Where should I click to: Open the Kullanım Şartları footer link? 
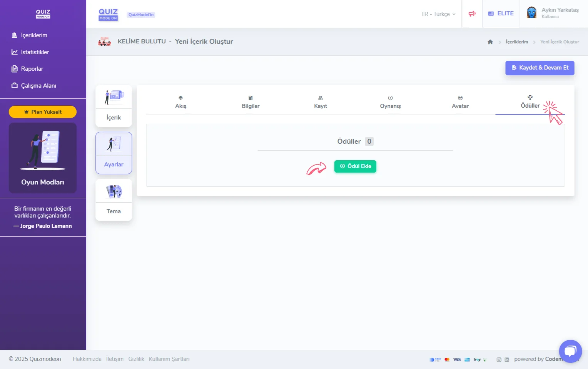tap(169, 359)
